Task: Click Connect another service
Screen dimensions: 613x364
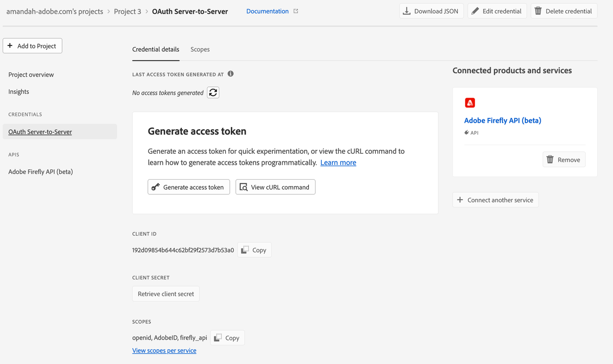Action: [x=495, y=200]
